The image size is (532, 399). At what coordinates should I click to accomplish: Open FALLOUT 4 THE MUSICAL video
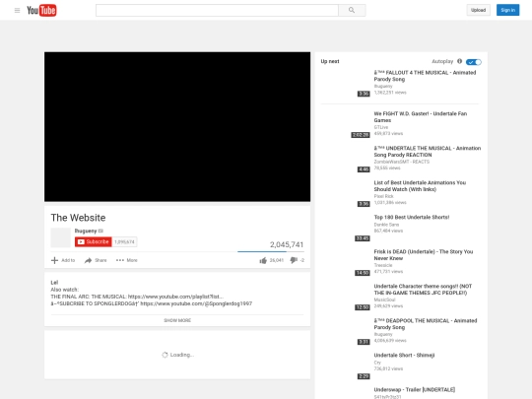[x=425, y=76]
